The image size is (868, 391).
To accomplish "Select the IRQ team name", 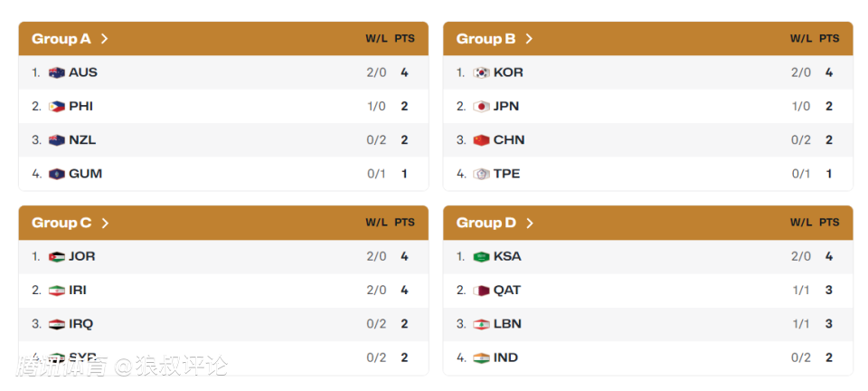I will coord(81,324).
